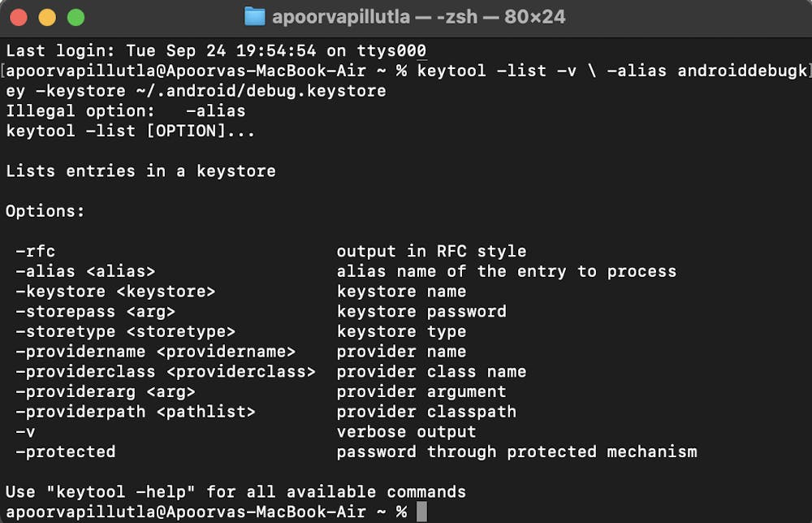
Task: Click the "Options:" heading text
Action: coord(45,211)
